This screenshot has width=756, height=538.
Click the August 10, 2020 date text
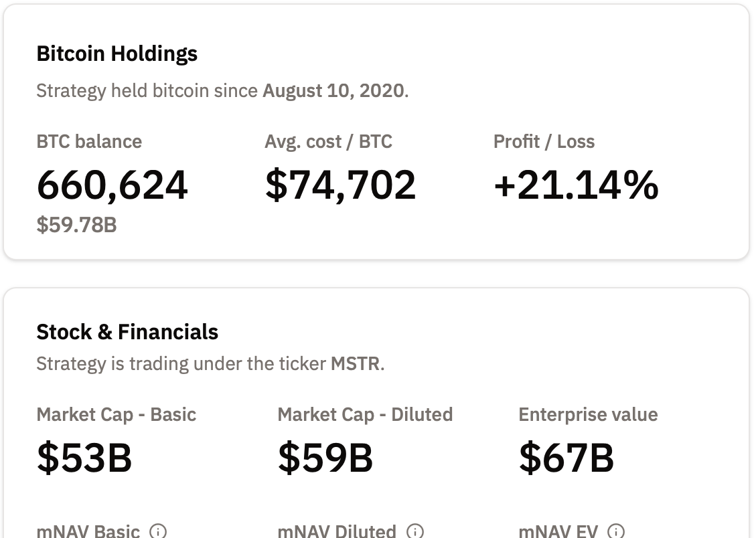333,90
